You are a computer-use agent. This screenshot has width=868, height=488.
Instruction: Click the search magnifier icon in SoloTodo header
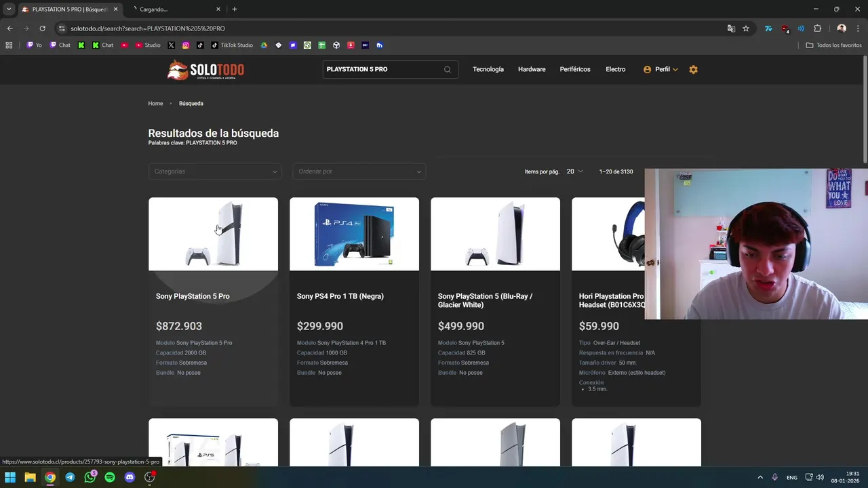point(448,69)
